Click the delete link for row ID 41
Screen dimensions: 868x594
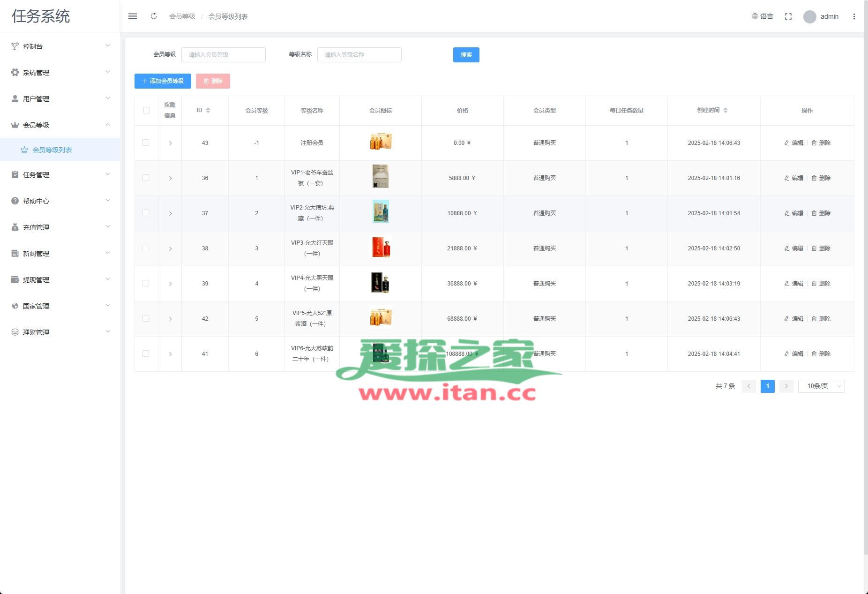click(x=821, y=354)
